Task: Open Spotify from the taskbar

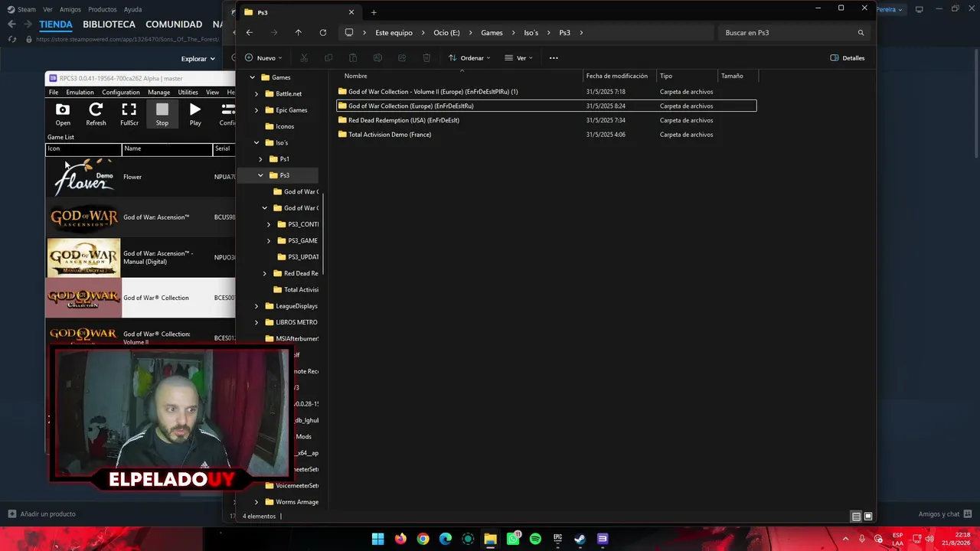Action: tap(535, 539)
